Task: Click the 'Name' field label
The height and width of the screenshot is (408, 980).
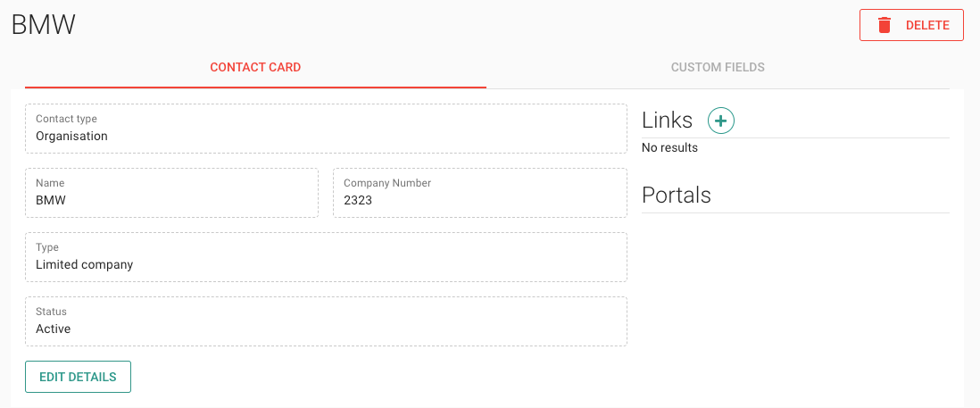Action: 50,183
